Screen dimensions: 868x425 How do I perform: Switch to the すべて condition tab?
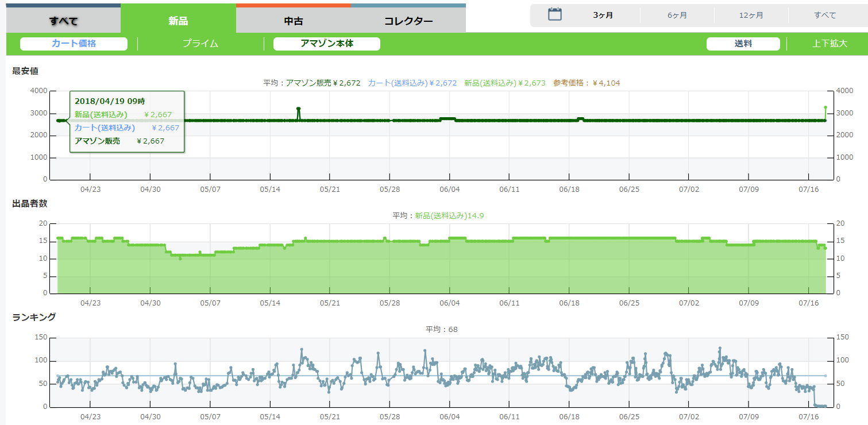pos(63,21)
